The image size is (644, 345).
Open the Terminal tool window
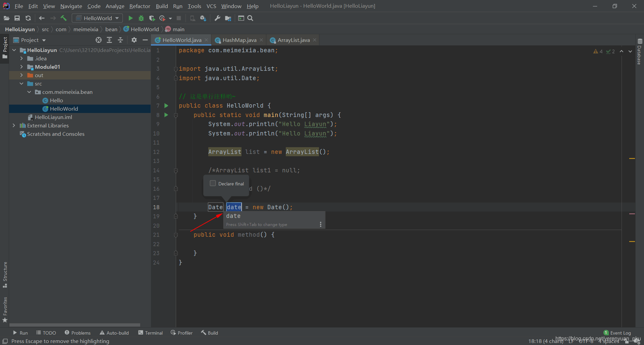point(151,333)
